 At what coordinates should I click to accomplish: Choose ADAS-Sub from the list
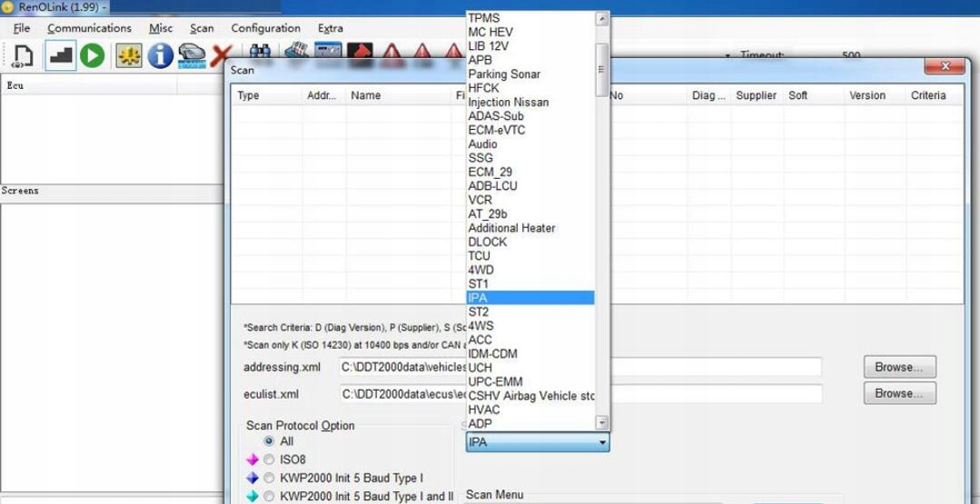tap(530, 116)
